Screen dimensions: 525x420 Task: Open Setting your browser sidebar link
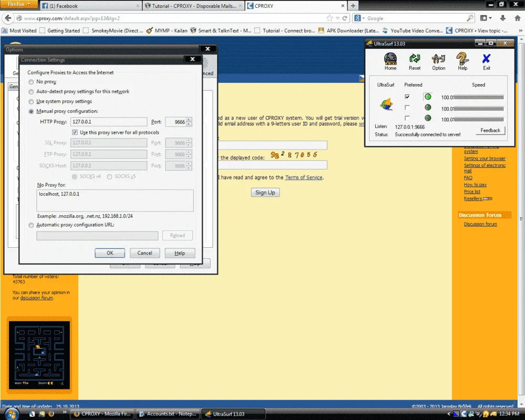[x=485, y=159]
